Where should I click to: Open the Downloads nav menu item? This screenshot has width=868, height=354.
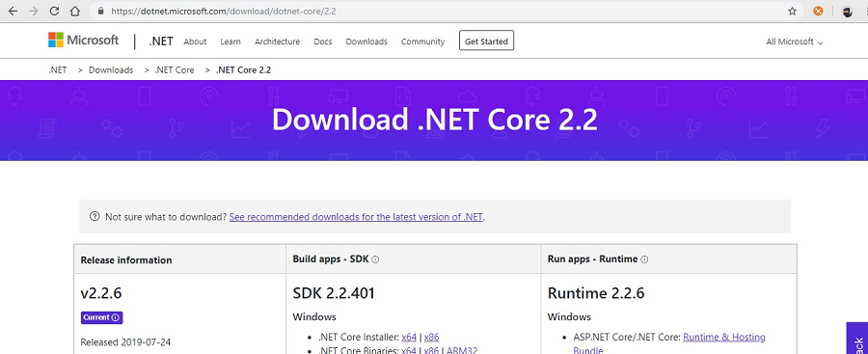click(x=366, y=41)
